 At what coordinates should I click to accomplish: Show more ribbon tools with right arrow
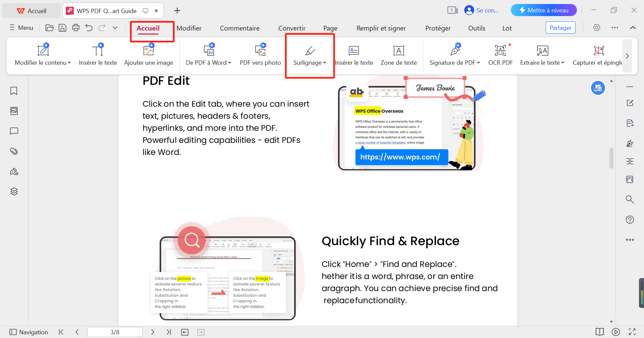[627, 56]
